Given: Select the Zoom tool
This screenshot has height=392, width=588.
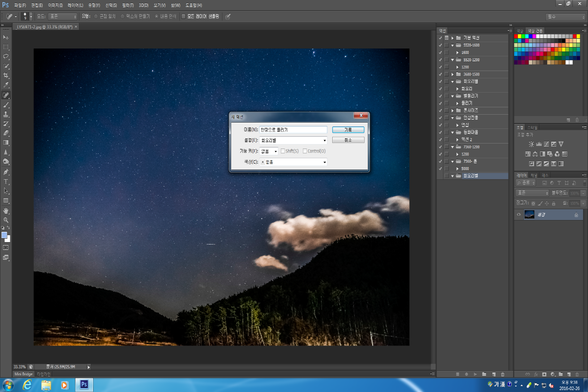Looking at the screenshot, I should coord(6,220).
